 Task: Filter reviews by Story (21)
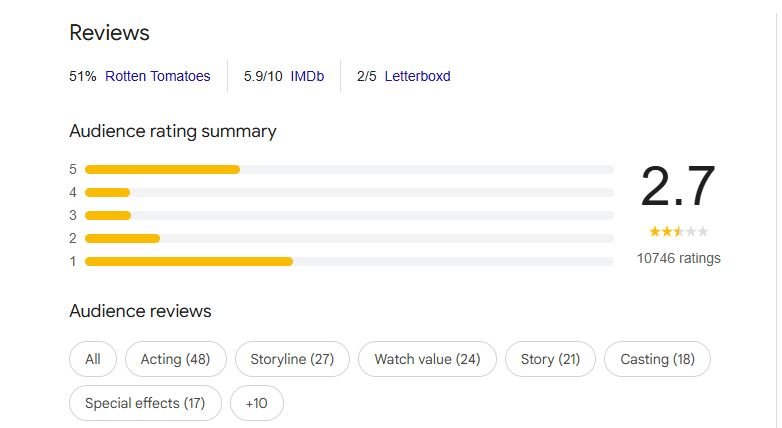click(550, 359)
